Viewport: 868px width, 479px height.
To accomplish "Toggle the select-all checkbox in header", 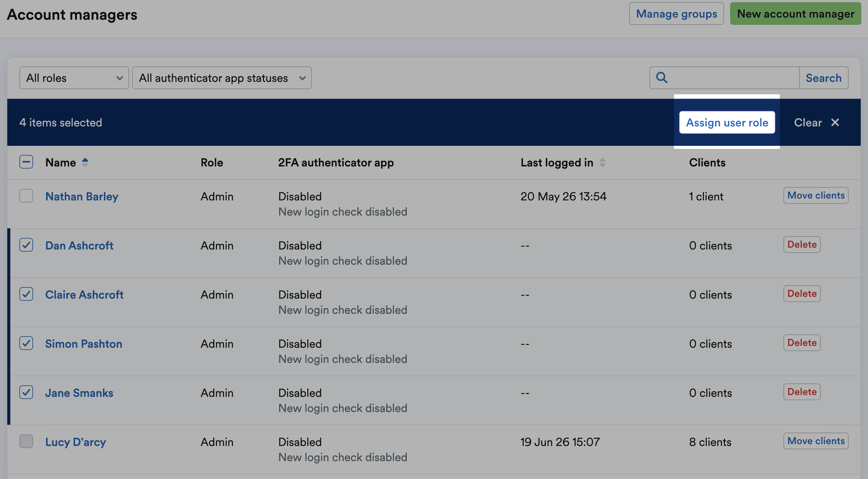I will coord(26,162).
